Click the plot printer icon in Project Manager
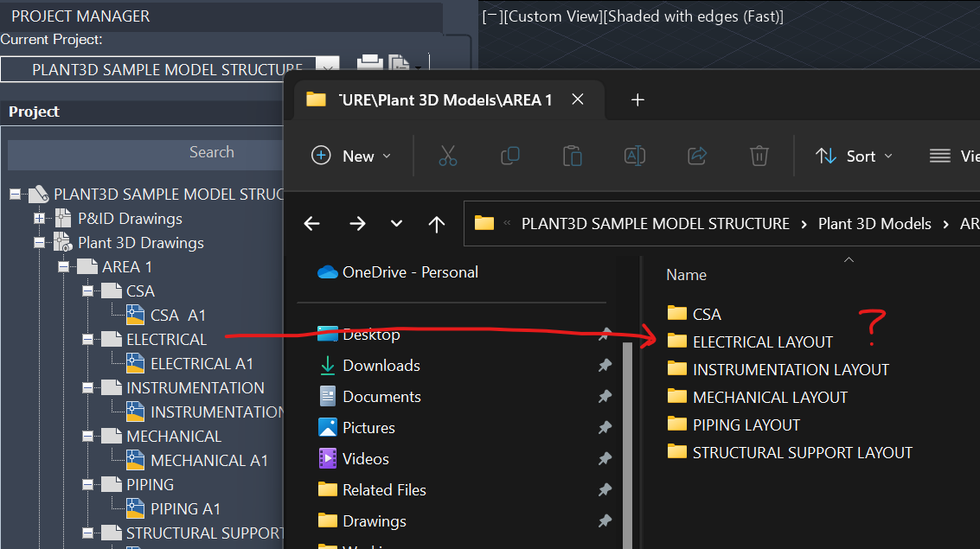The image size is (980, 549). (x=370, y=63)
